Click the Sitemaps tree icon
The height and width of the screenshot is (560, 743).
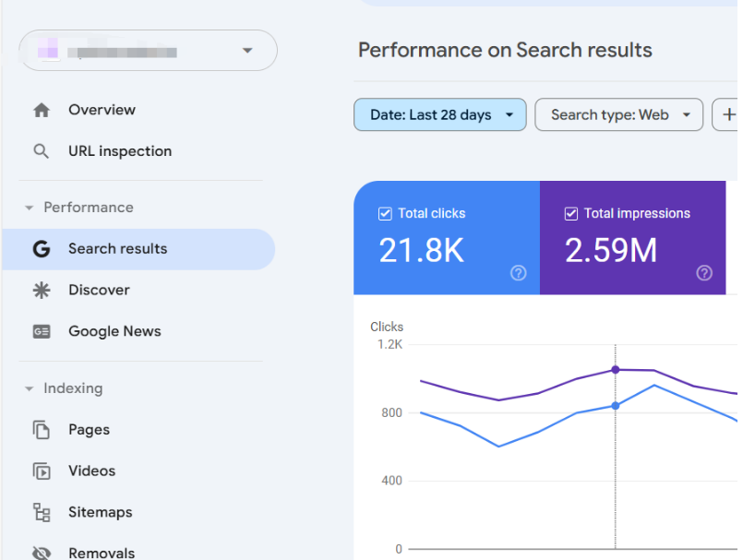(x=42, y=512)
